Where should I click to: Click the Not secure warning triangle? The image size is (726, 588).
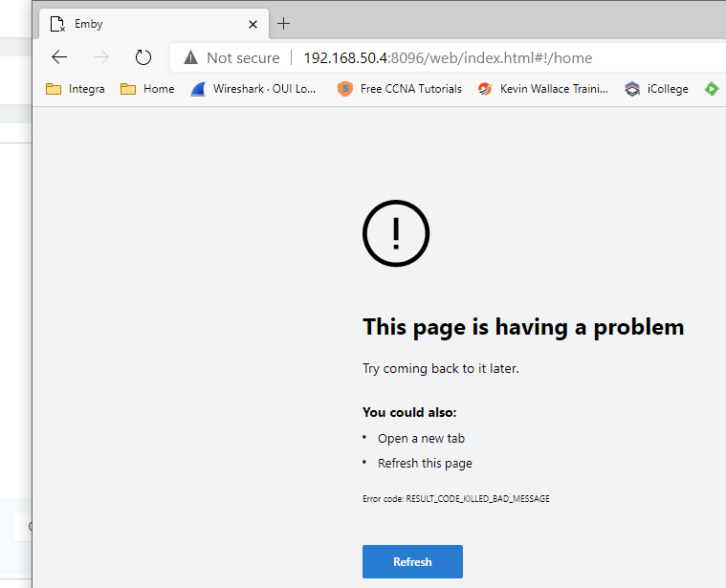click(x=190, y=57)
